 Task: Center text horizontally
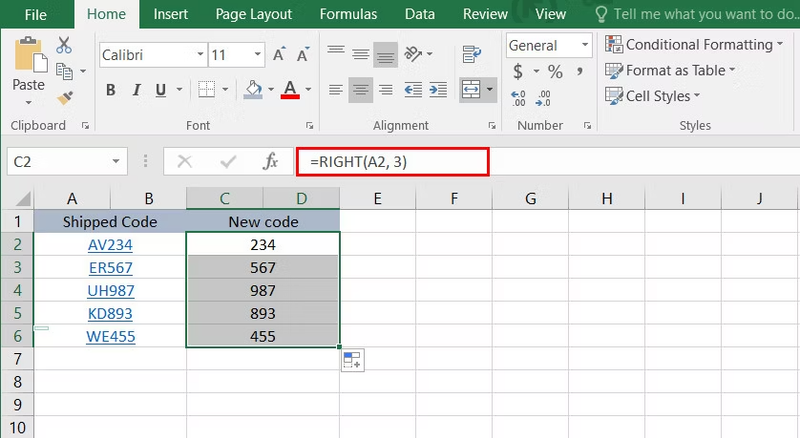tap(361, 90)
